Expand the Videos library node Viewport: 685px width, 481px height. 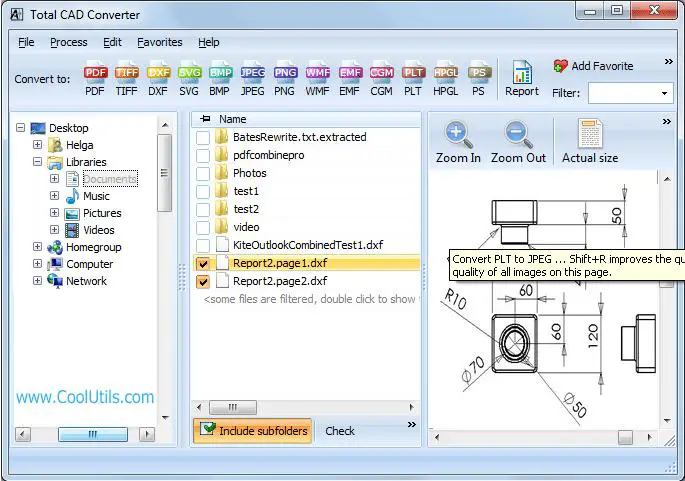pyautogui.click(x=54, y=230)
